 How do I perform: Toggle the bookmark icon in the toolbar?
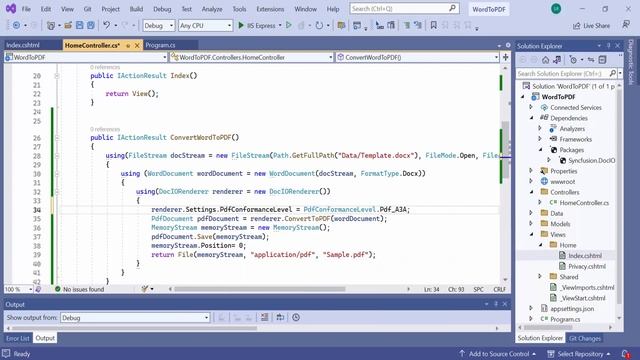(x=433, y=25)
